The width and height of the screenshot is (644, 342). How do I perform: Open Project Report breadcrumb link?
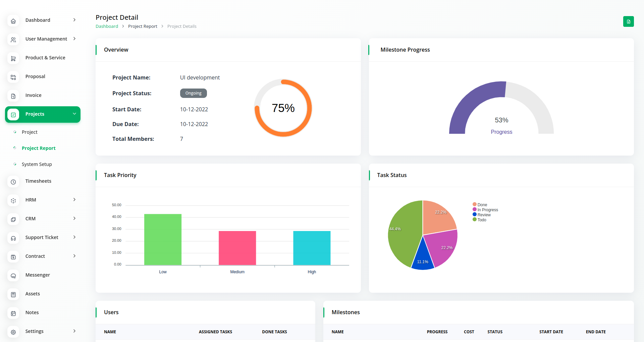pyautogui.click(x=143, y=26)
